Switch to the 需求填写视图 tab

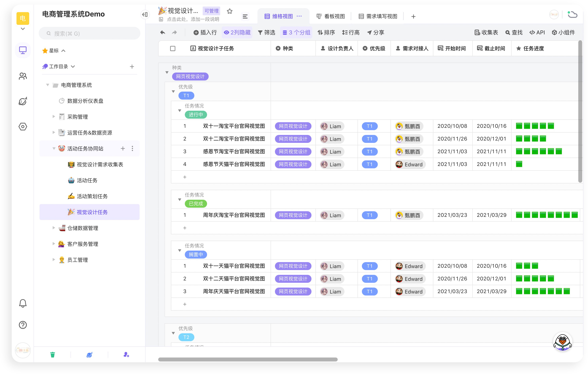pos(378,16)
